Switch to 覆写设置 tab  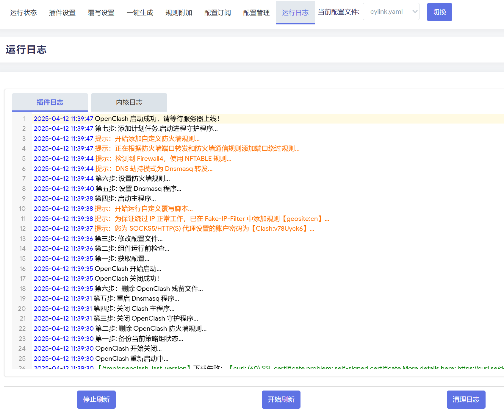(x=101, y=13)
